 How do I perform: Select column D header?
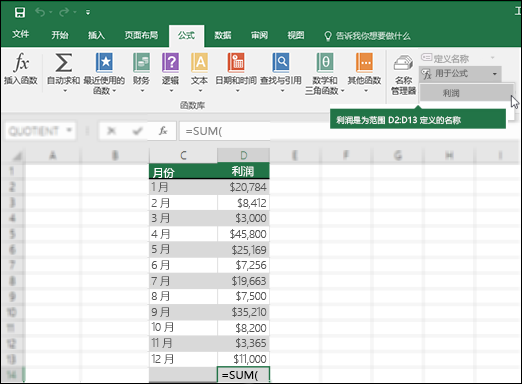244,156
